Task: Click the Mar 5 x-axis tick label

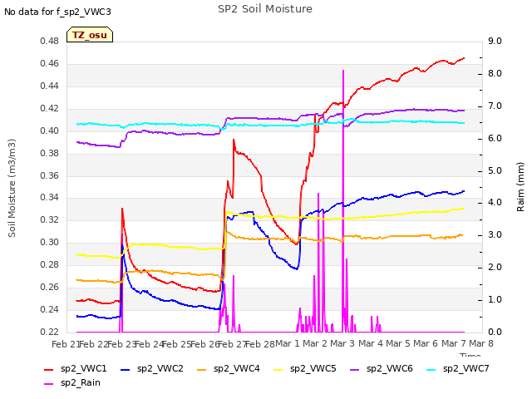Action: [398, 344]
